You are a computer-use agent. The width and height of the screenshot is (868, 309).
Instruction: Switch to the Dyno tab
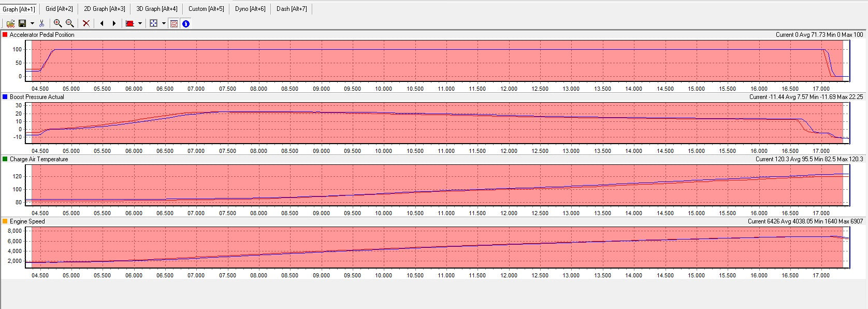[250, 9]
